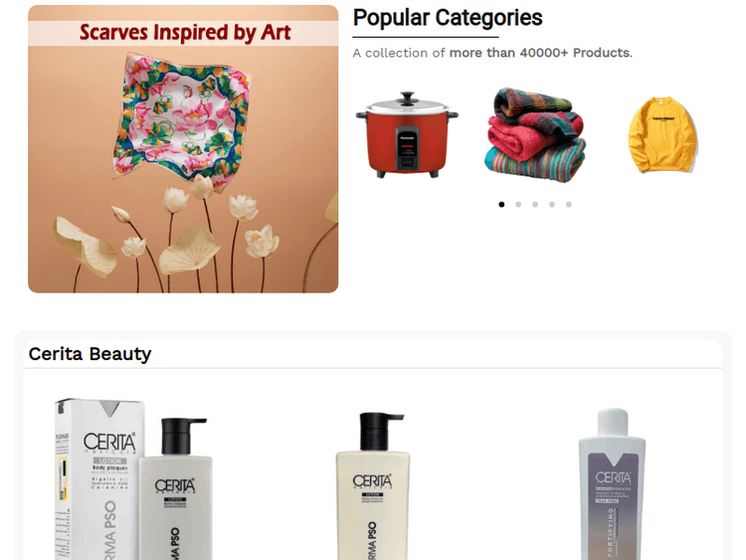Screen dimensions: 746x560
Task: Click the floral scarf image in banner
Action: point(181,121)
